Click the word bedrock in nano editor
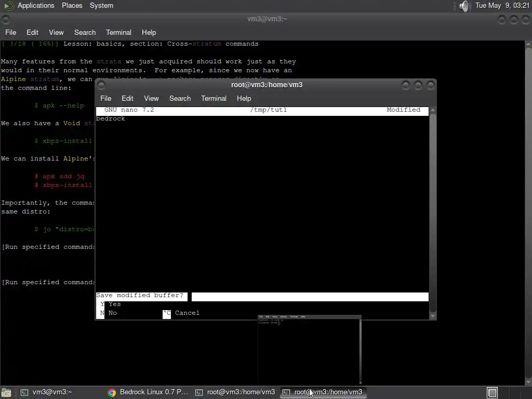This screenshot has height=399, width=532. [111, 119]
